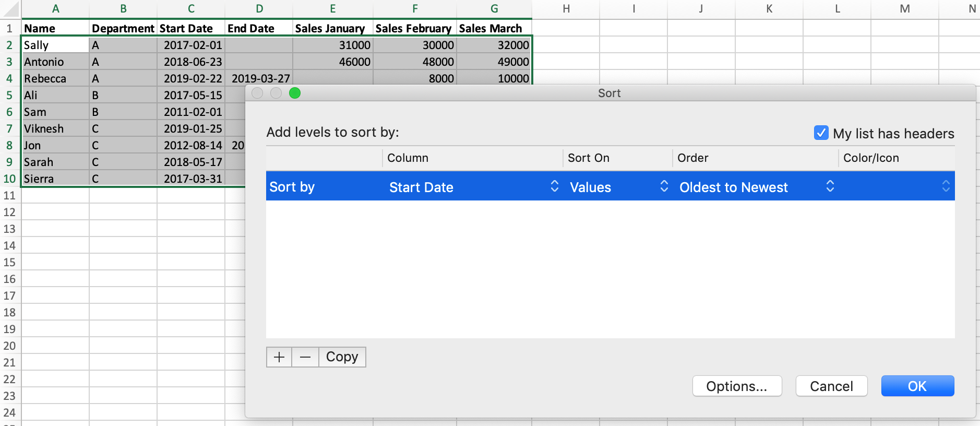Viewport: 980px width, 426px height.
Task: Select column A header
Action: coord(55,9)
